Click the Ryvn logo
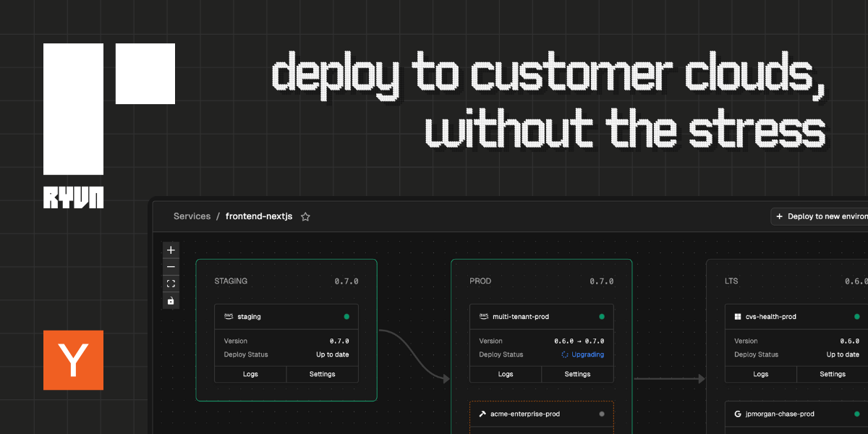 [x=73, y=125]
